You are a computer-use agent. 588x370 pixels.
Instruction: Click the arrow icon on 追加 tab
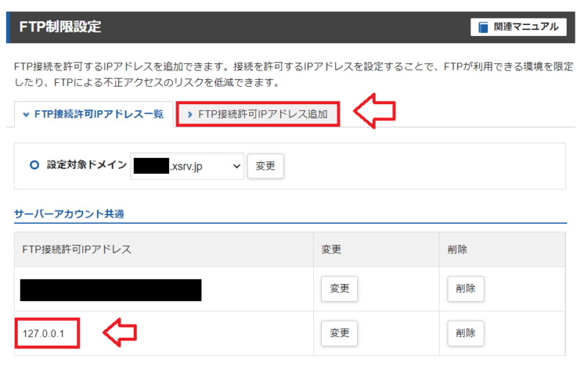pyautogui.click(x=190, y=115)
